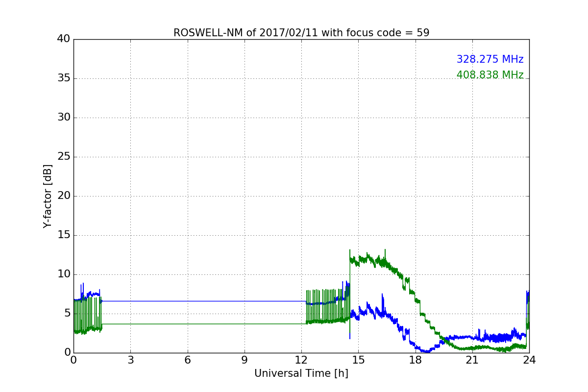Select the green legend label 408.838 MHz
This screenshot has height=392, width=588.
[490, 75]
